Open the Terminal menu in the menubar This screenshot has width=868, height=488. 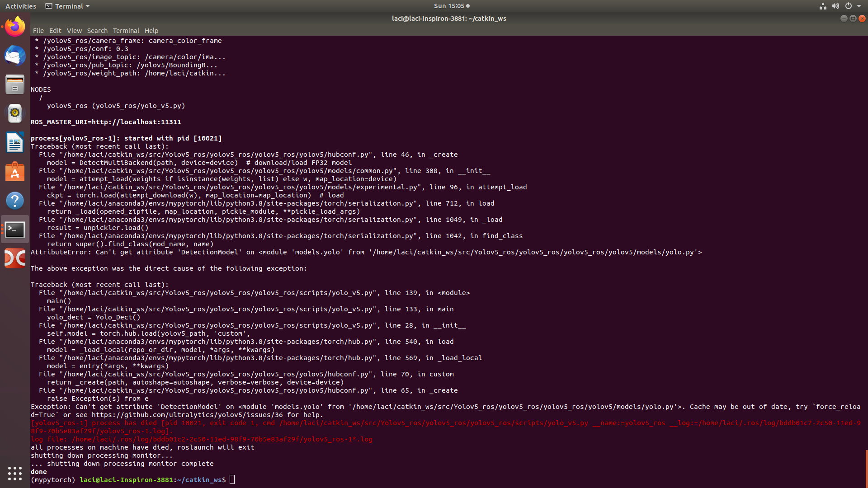pyautogui.click(x=126, y=31)
